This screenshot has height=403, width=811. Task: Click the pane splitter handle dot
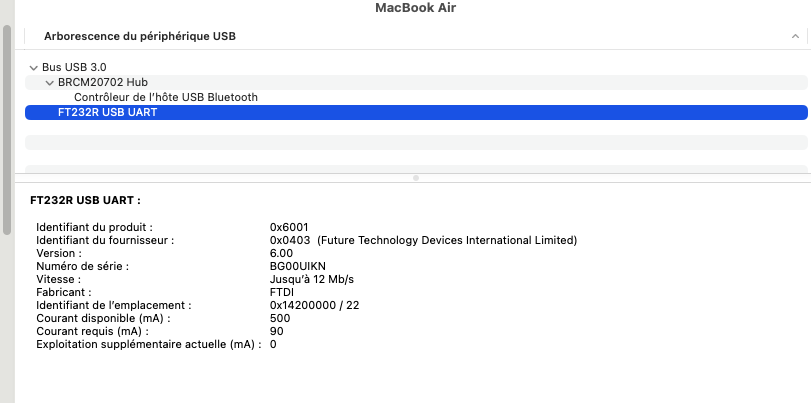pos(416,177)
